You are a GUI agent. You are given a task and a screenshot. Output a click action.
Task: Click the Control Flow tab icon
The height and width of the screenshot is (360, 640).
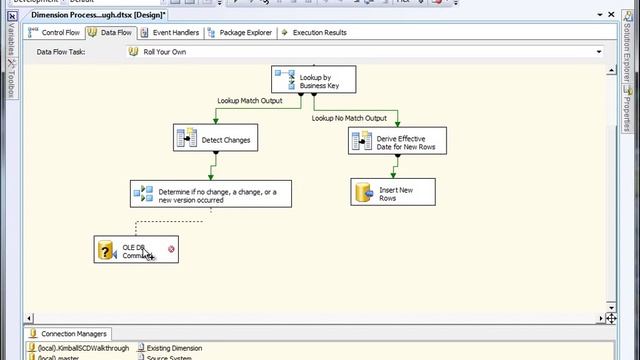coord(33,33)
